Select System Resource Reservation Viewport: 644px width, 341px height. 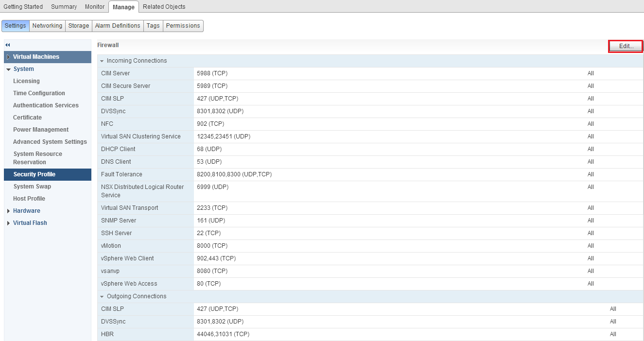[37, 158]
